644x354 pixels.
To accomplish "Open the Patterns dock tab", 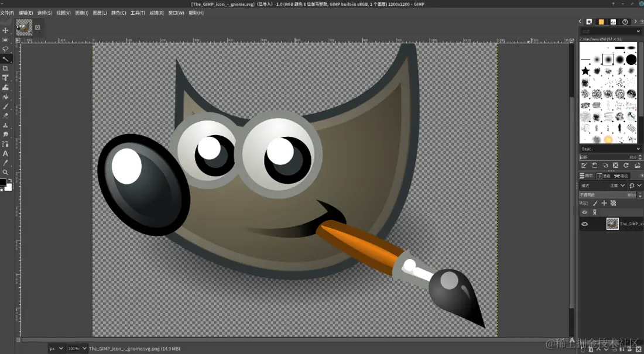I will [x=601, y=22].
